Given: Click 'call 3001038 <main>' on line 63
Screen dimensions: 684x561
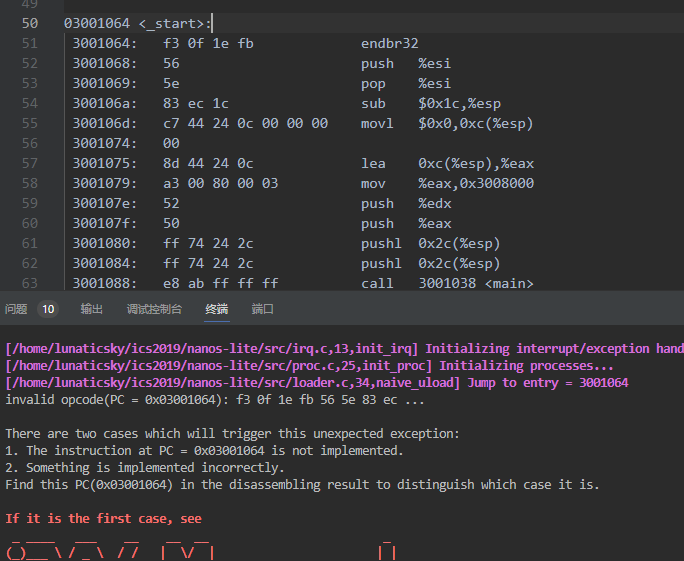Looking at the screenshot, I should [447, 284].
